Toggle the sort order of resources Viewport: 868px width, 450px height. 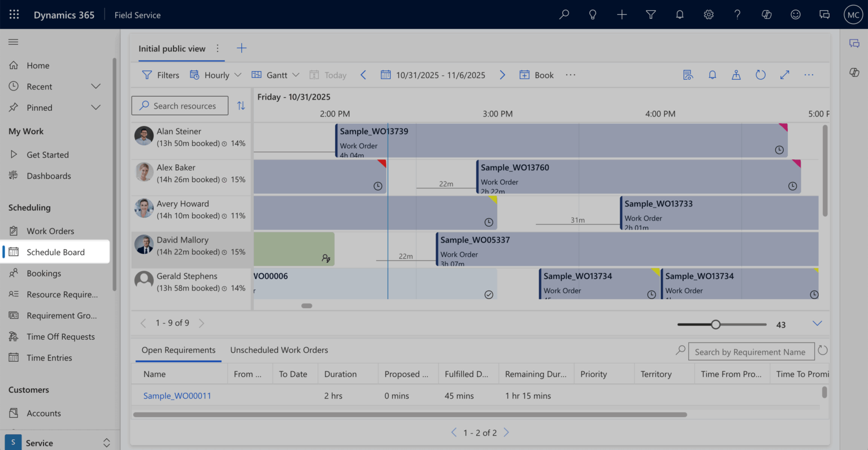pos(241,106)
